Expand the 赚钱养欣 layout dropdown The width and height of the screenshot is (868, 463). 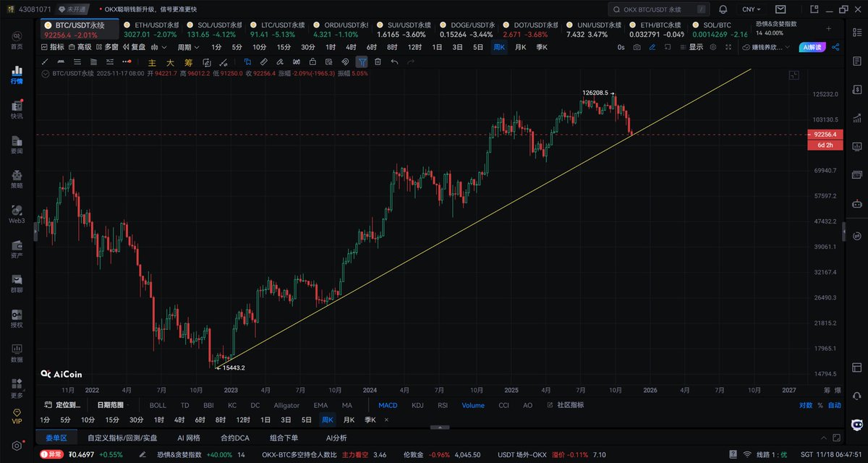766,47
